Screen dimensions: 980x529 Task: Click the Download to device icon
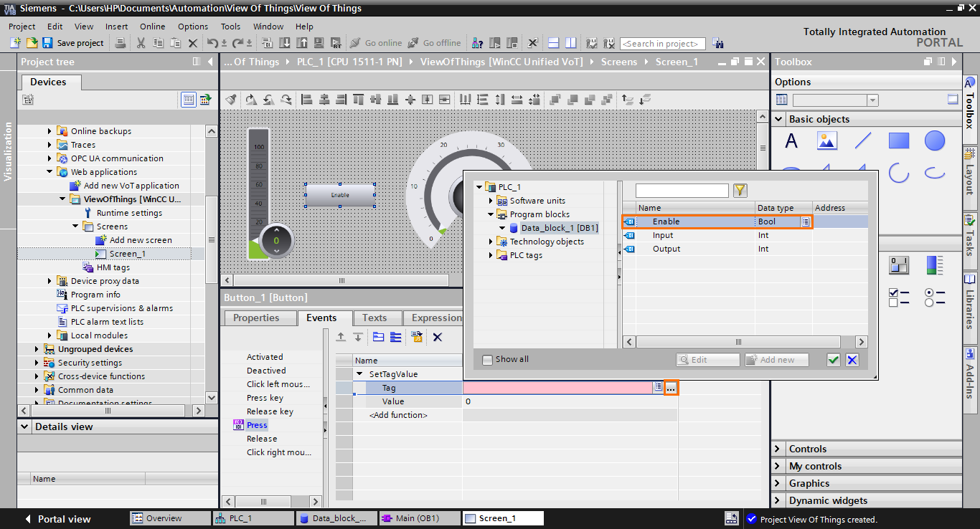285,43
